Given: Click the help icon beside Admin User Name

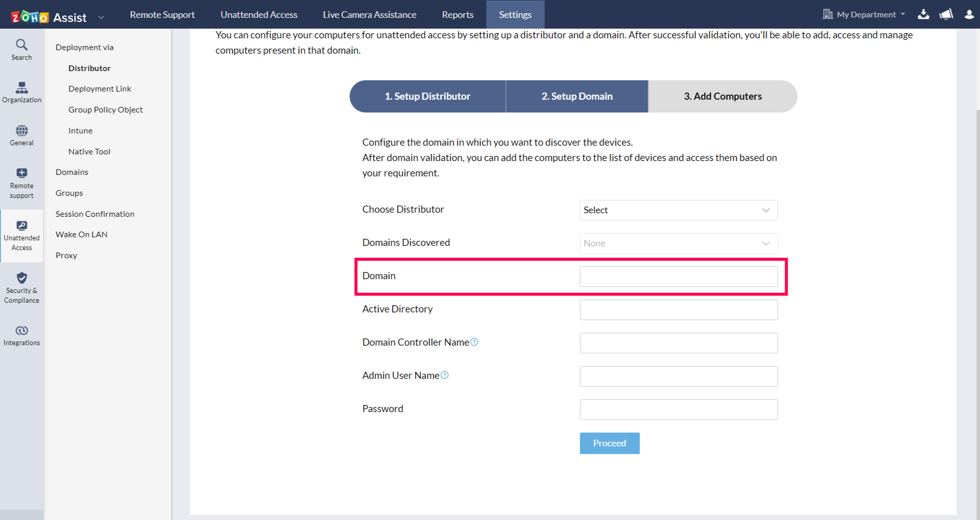Looking at the screenshot, I should (x=445, y=375).
